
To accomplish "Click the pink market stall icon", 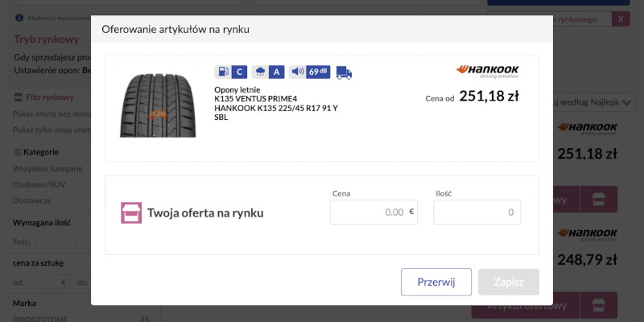I will click(x=131, y=213).
